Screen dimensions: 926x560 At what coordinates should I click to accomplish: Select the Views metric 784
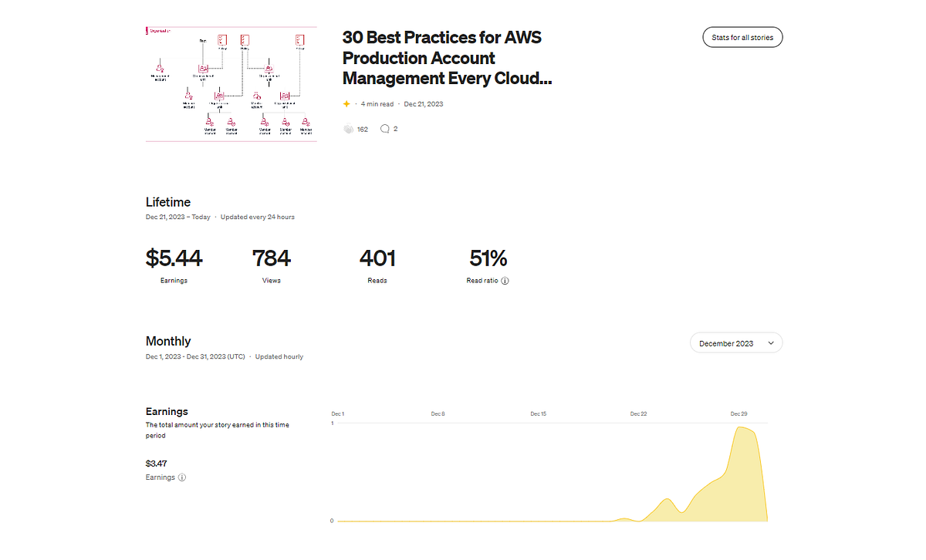point(272,265)
